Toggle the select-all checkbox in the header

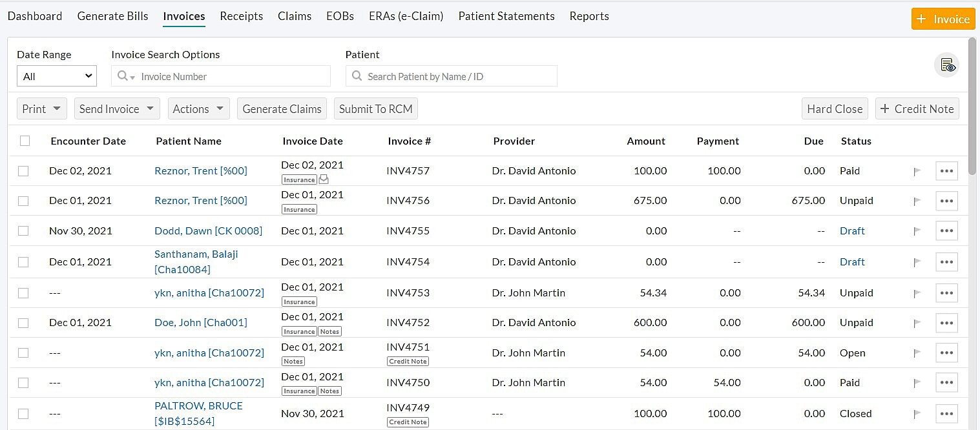24,140
